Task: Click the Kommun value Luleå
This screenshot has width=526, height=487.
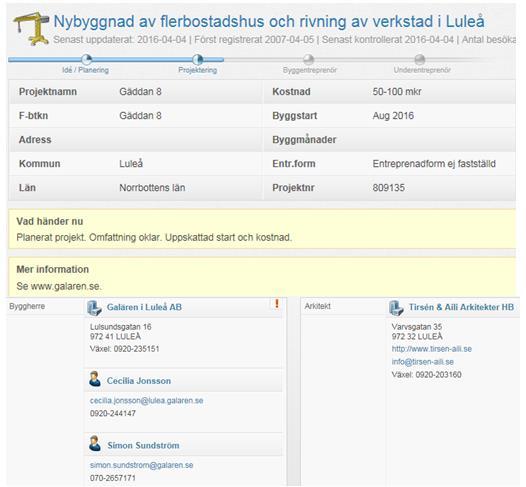Action: tap(131, 164)
